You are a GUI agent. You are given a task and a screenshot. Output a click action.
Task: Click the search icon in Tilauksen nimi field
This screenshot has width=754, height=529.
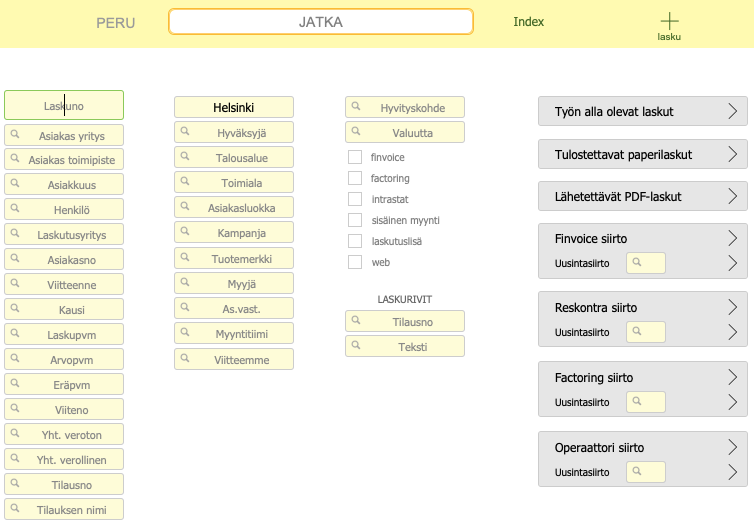coord(14,509)
